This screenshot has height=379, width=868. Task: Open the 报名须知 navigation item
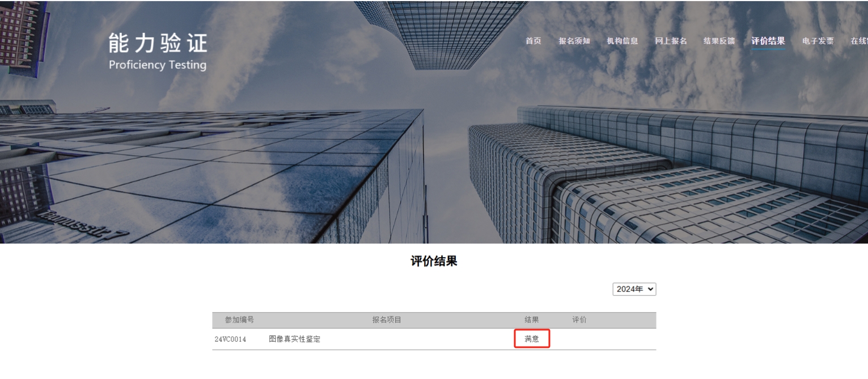click(x=574, y=41)
